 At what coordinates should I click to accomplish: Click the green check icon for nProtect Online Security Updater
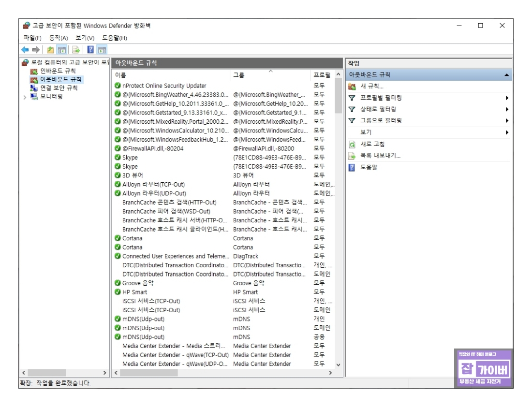pyautogui.click(x=118, y=86)
